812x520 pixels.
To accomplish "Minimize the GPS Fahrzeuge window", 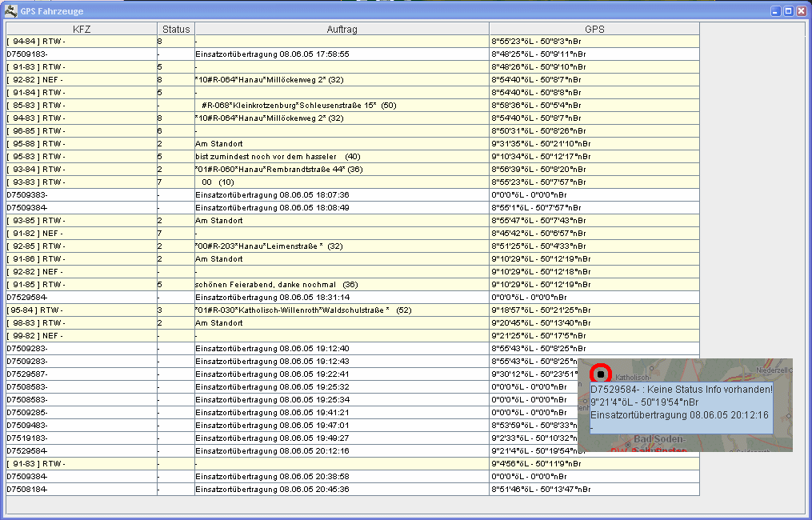I will [x=774, y=11].
